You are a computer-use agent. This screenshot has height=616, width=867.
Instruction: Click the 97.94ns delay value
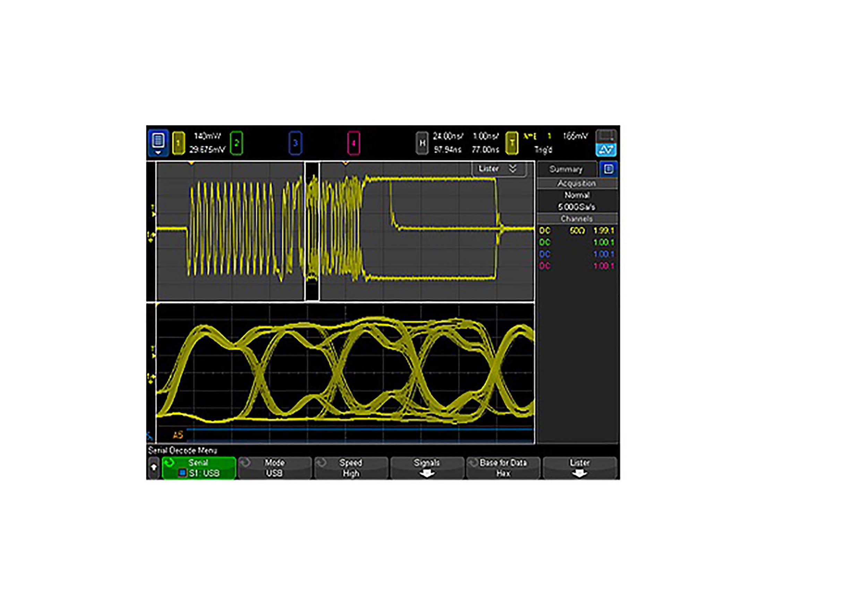tap(448, 150)
